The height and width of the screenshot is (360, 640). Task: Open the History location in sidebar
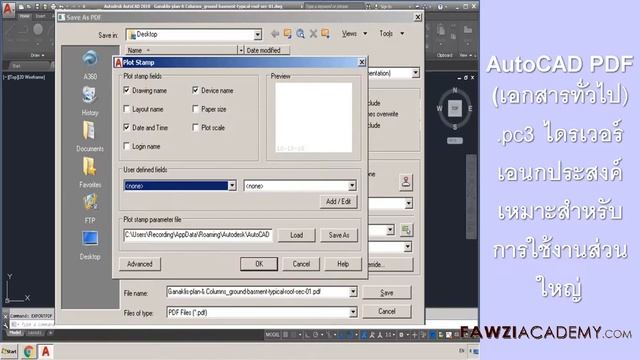pyautogui.click(x=90, y=101)
